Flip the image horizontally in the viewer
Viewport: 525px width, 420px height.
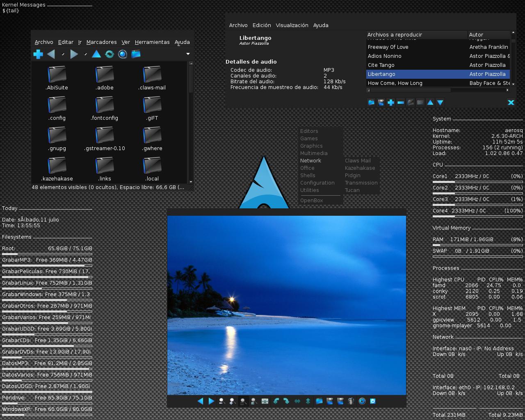pos(297,401)
